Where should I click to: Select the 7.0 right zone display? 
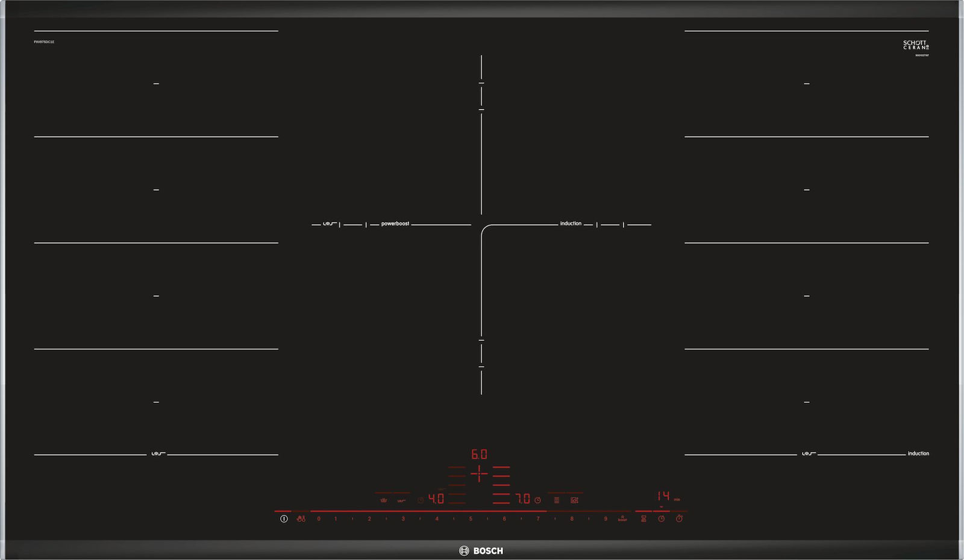point(522,499)
